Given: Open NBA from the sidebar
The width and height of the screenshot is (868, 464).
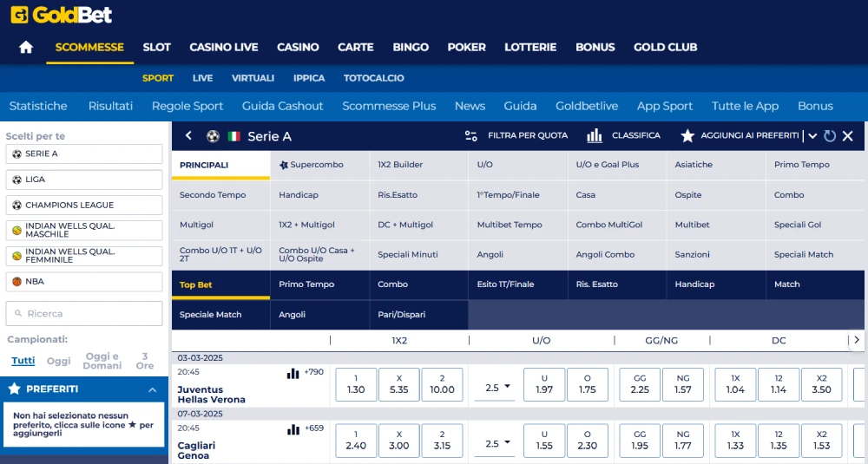Looking at the screenshot, I should (x=84, y=282).
